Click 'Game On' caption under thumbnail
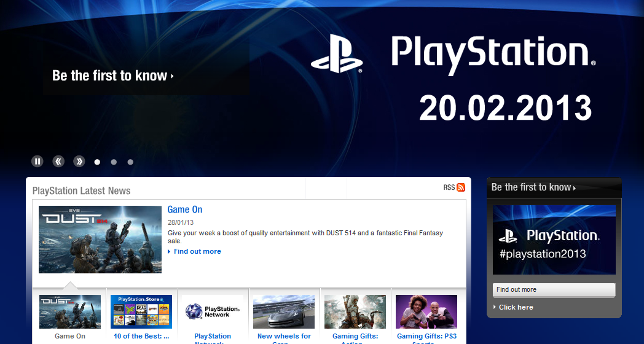Image resolution: width=644 pixels, height=344 pixels. tap(70, 336)
